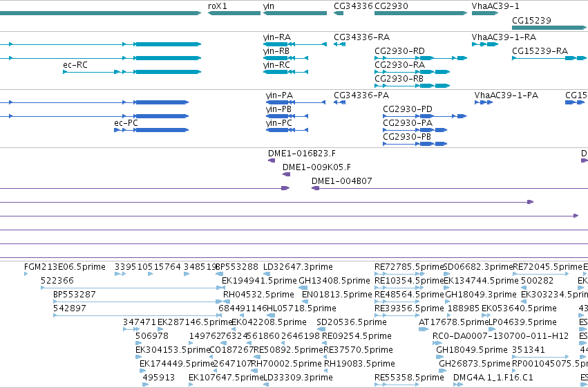Click FGM213E06.5prime EST label
This screenshot has height=388, width=588.
[x=64, y=267]
